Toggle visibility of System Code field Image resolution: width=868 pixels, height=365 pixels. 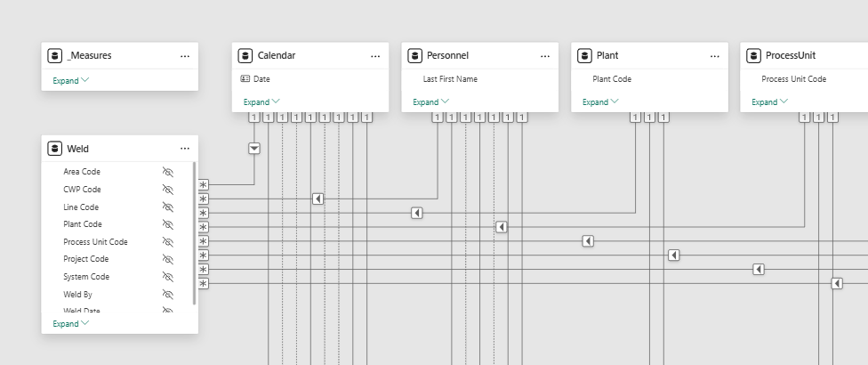(x=168, y=277)
